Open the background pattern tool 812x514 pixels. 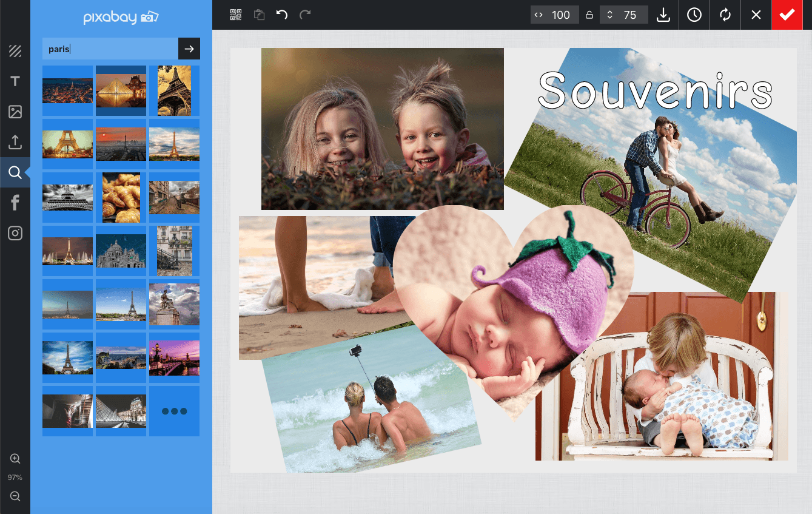click(x=15, y=51)
